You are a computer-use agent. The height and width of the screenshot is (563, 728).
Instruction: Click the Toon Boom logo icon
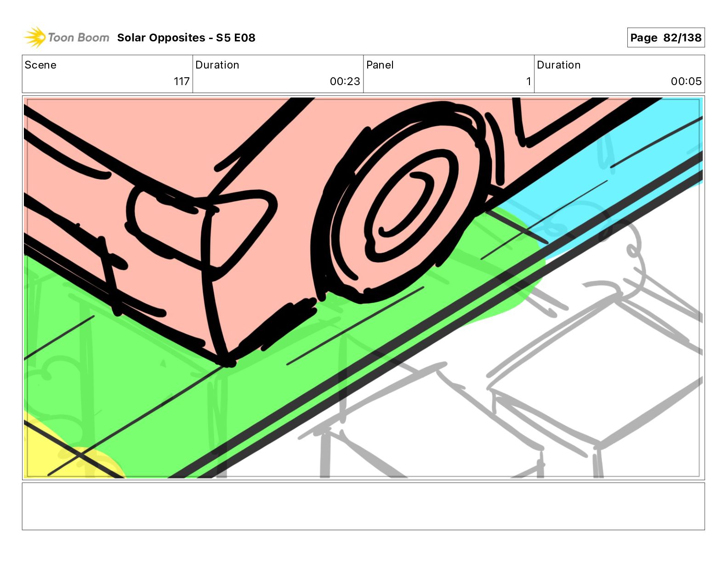(35, 37)
